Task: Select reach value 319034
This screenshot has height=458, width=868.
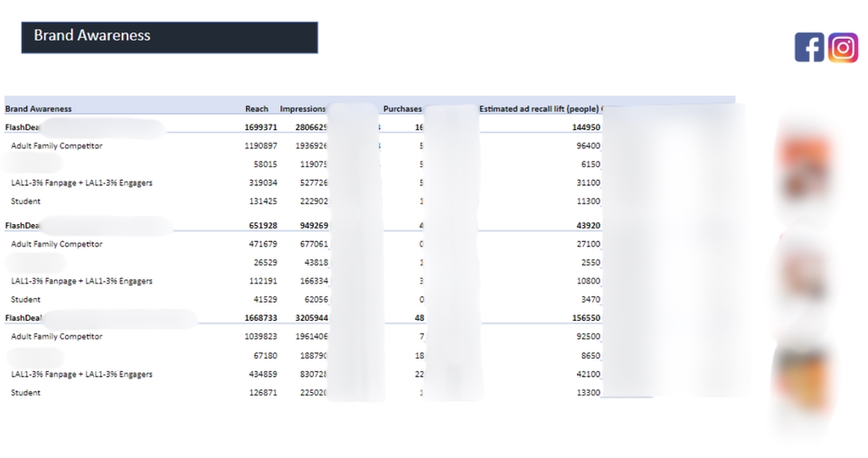Action: click(x=263, y=183)
